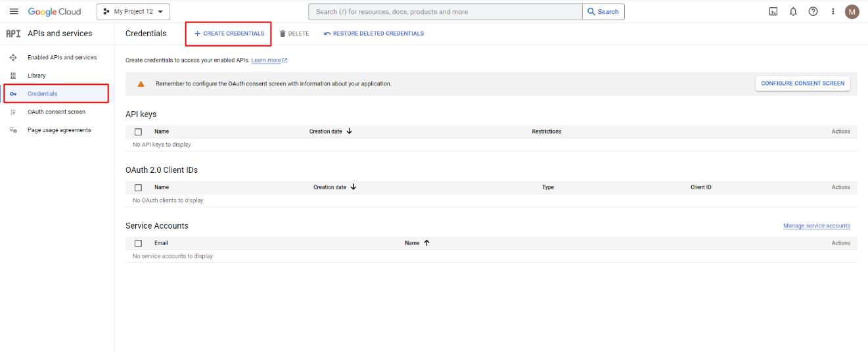Click the API keys table Actions header

pyautogui.click(x=841, y=131)
